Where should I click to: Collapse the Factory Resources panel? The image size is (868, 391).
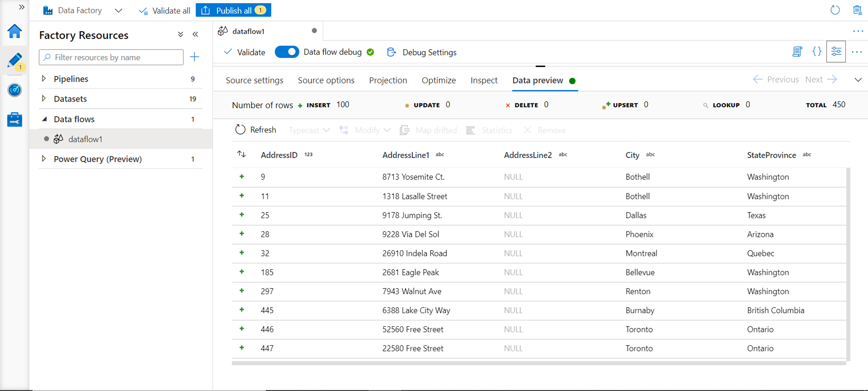tap(195, 34)
